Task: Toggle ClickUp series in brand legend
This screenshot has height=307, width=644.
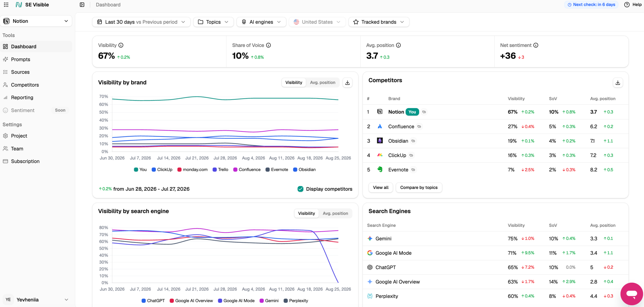Action: (162, 170)
